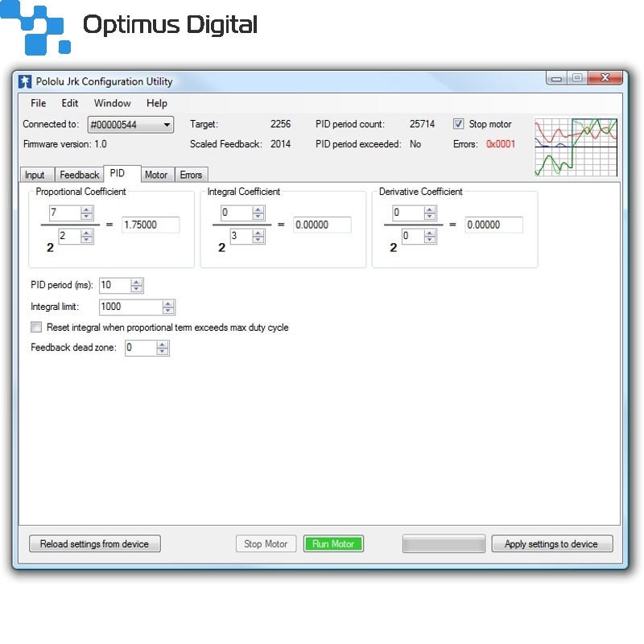Screen dimensions: 644x644
Task: Open the File menu
Action: [38, 103]
